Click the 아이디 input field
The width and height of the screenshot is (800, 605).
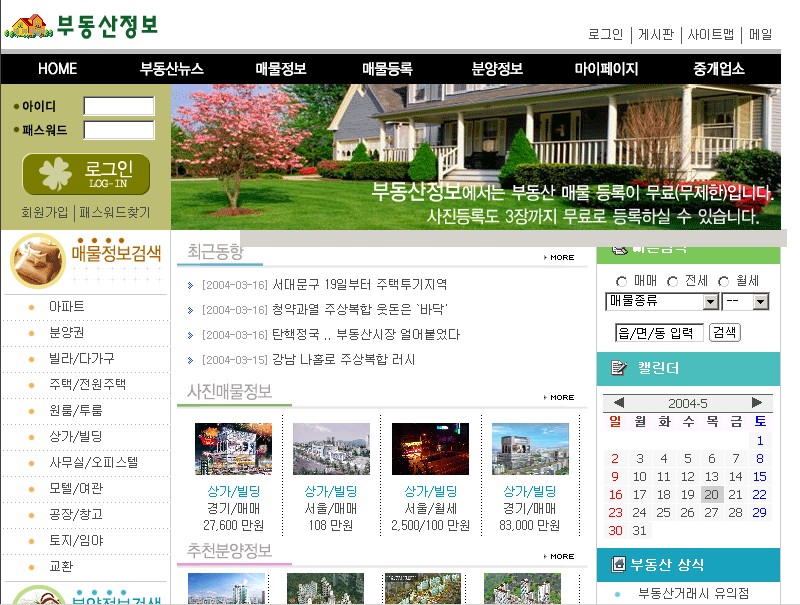coord(119,106)
